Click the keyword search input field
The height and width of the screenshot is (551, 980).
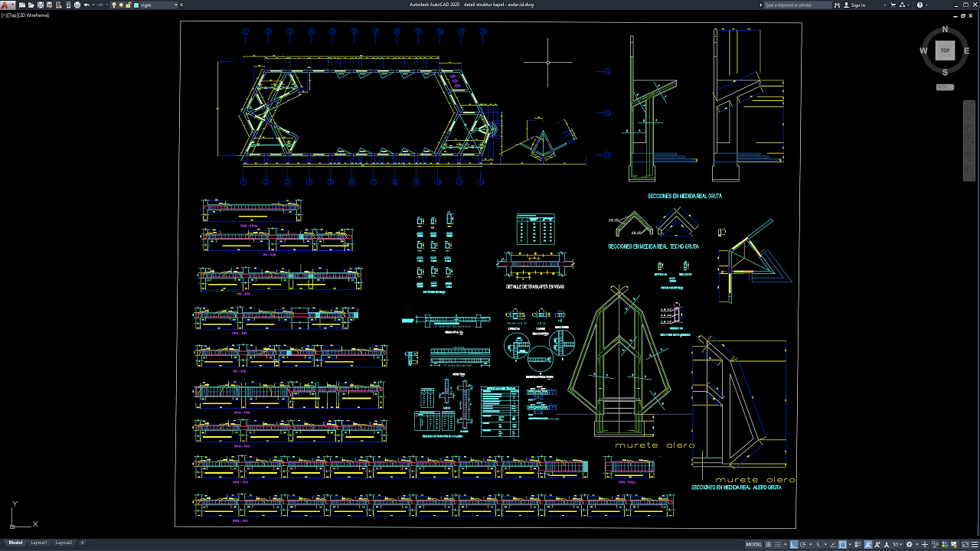pos(796,5)
